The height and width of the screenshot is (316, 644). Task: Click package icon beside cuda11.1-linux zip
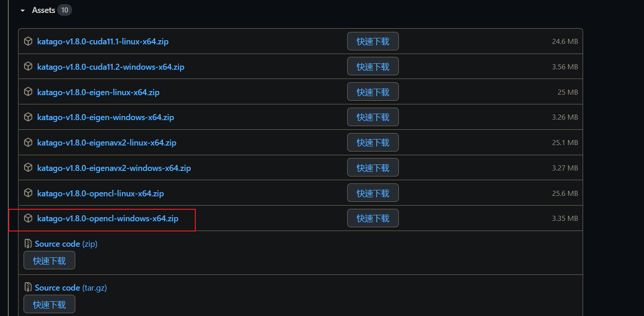pos(28,41)
